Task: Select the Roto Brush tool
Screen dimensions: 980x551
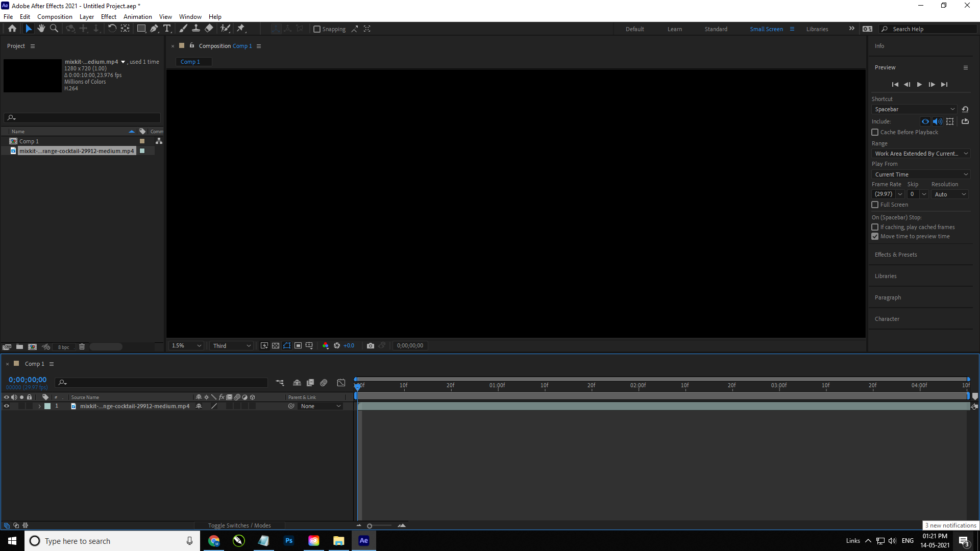Action: point(226,29)
